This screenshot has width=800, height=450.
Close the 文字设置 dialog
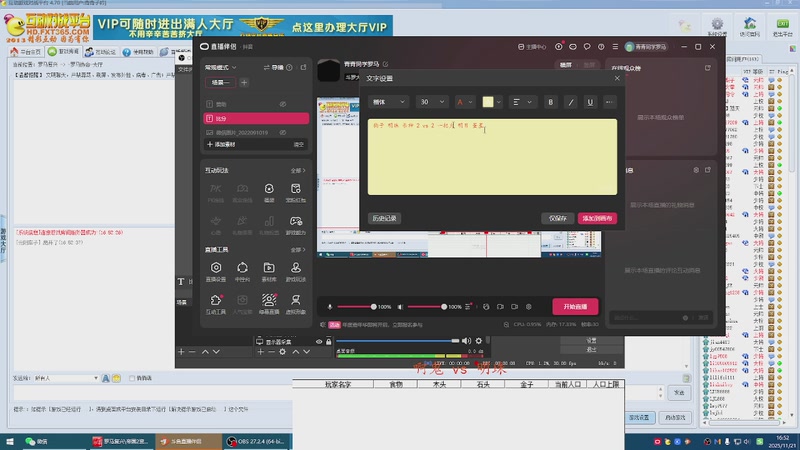(617, 78)
